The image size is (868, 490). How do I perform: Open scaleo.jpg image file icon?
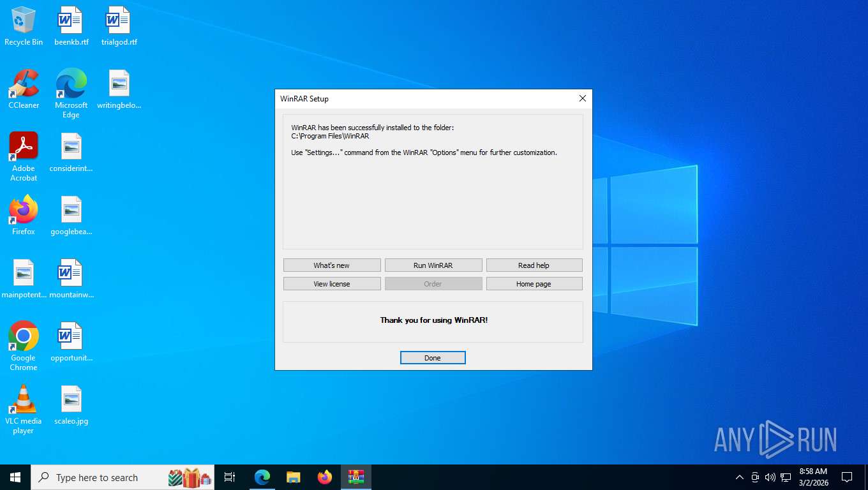click(x=71, y=405)
